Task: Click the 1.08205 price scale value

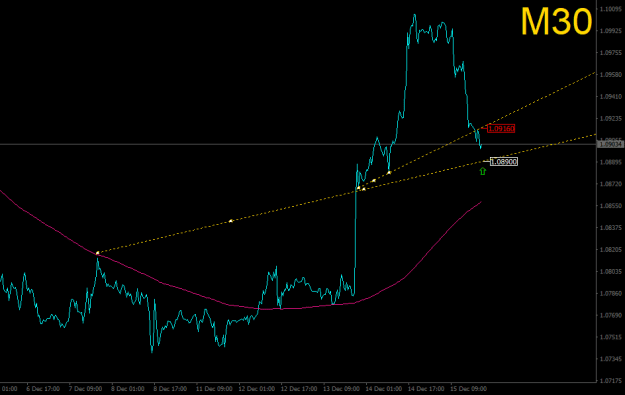Action: (611, 250)
